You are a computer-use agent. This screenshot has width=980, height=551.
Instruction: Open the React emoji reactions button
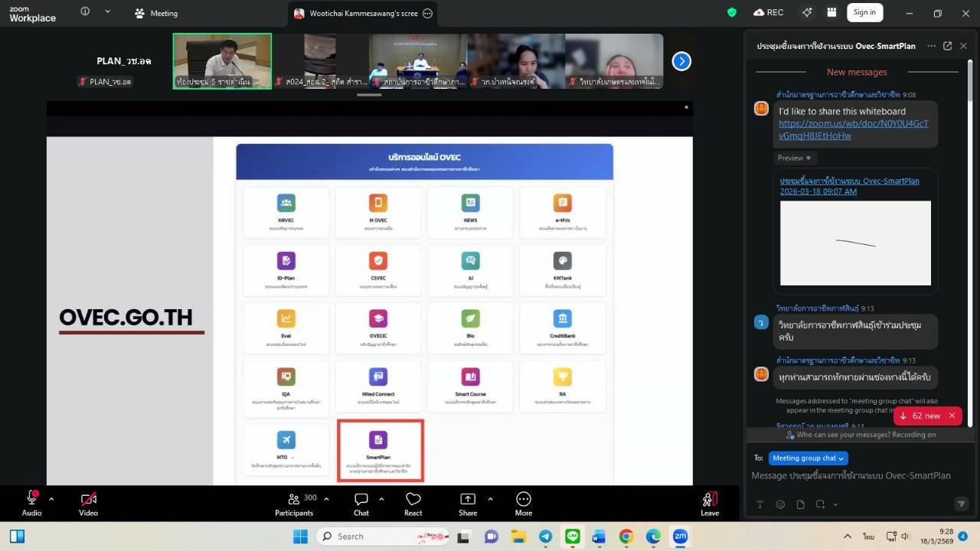(x=413, y=503)
